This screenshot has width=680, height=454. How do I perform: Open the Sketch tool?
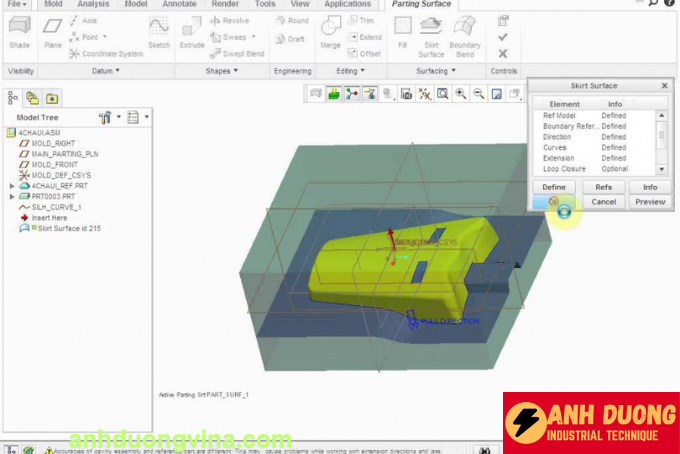pos(158,33)
